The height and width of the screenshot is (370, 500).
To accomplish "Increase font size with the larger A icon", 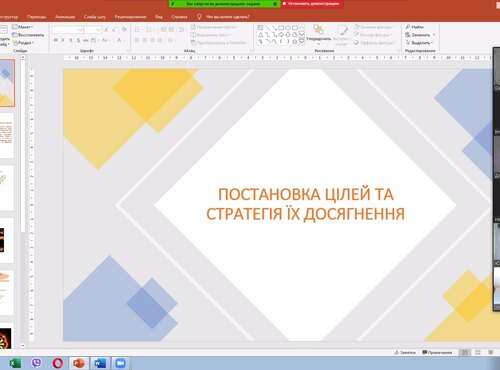I will pos(106,30).
